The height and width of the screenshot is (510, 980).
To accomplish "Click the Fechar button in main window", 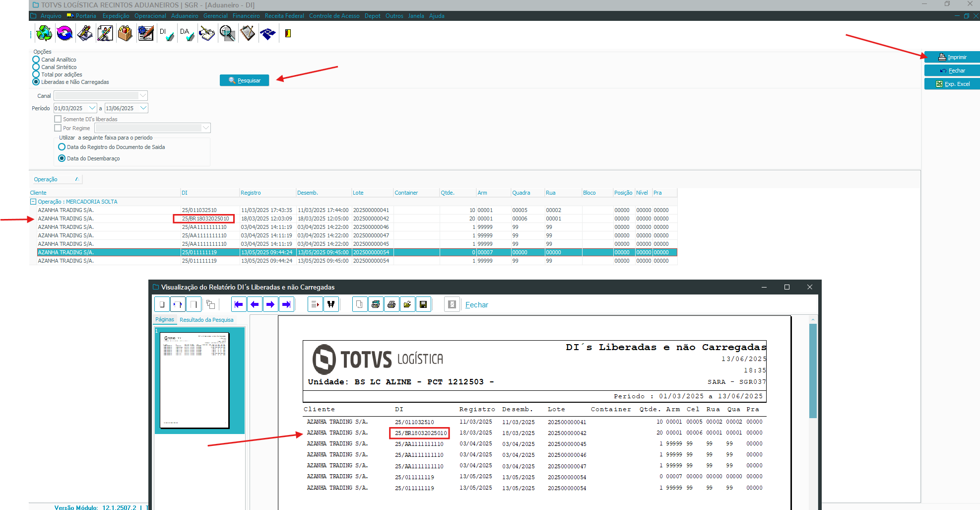I will (x=952, y=71).
